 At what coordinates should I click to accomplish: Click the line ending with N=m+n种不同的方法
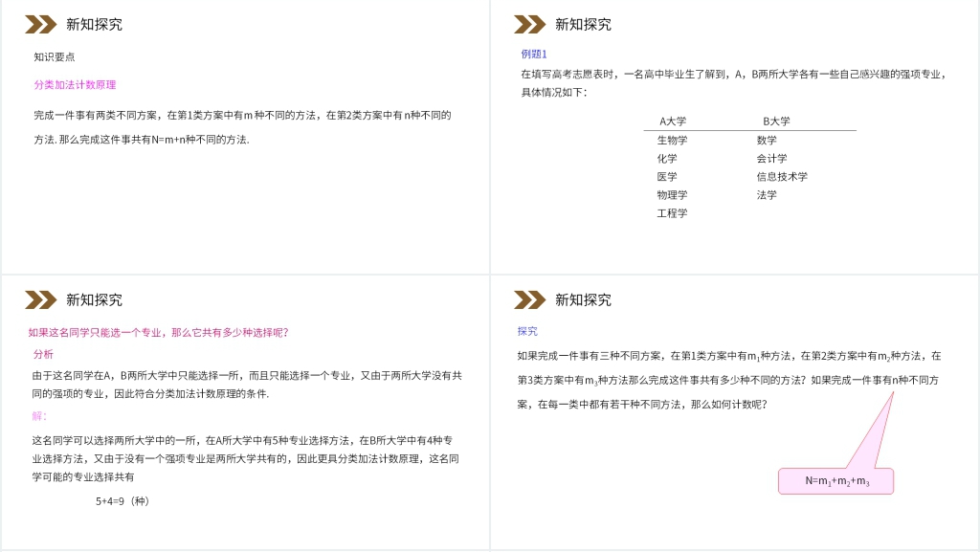(x=142, y=140)
